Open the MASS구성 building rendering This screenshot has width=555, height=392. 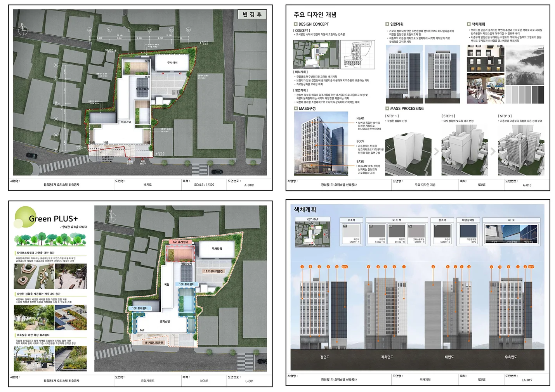point(321,144)
